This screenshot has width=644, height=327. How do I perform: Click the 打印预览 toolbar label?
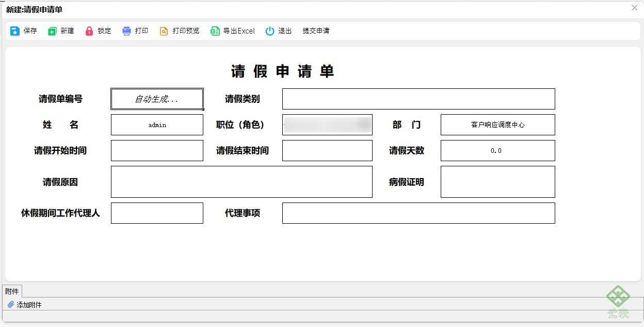coord(186,31)
